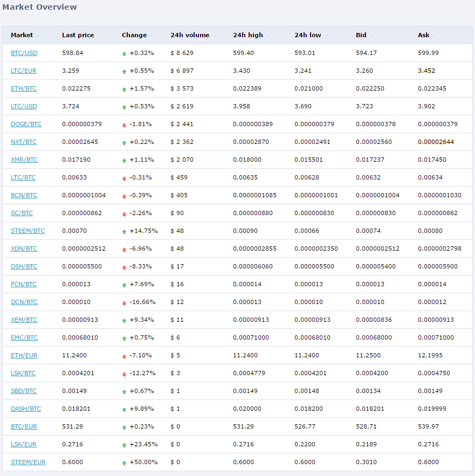475x476 pixels.
Task: Open the LSK/EUR market link
Action: pos(23,444)
